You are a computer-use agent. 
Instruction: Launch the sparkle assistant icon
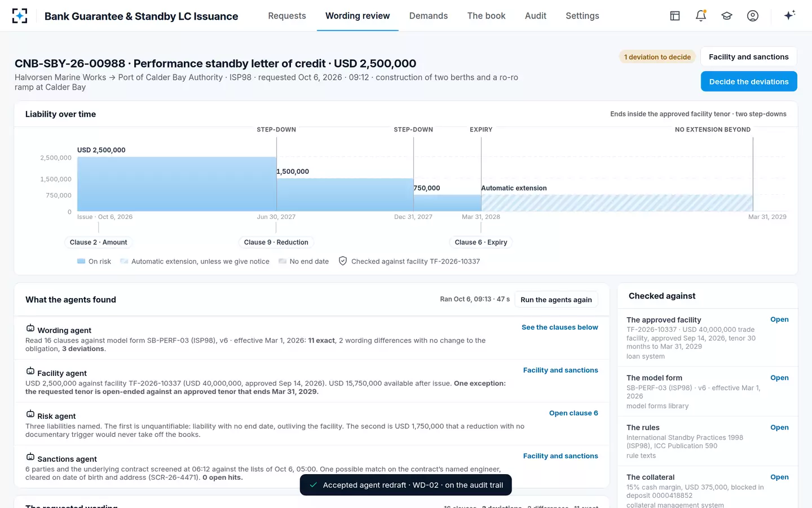coord(789,15)
